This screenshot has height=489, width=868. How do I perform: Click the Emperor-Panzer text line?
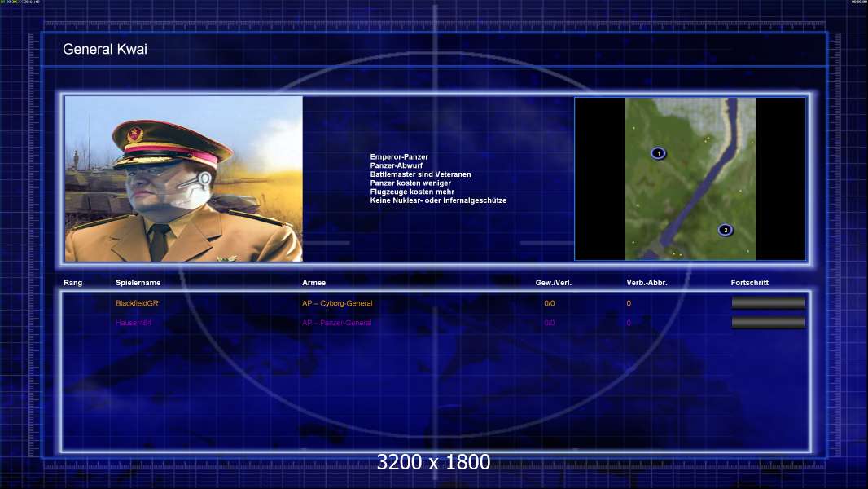coord(399,156)
